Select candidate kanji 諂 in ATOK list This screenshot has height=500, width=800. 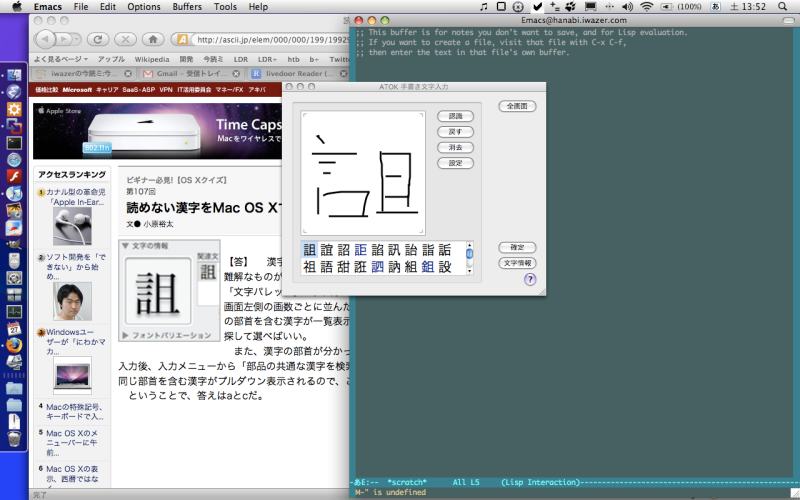(377, 250)
